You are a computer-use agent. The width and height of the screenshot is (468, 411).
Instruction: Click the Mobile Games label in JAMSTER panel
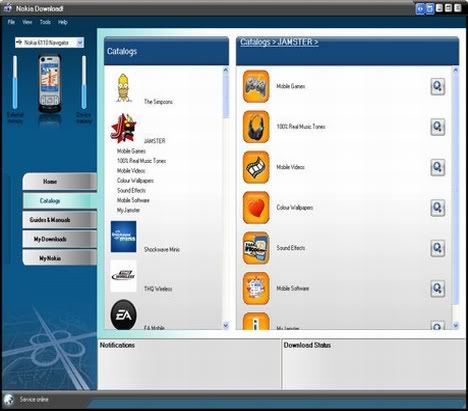(291, 86)
